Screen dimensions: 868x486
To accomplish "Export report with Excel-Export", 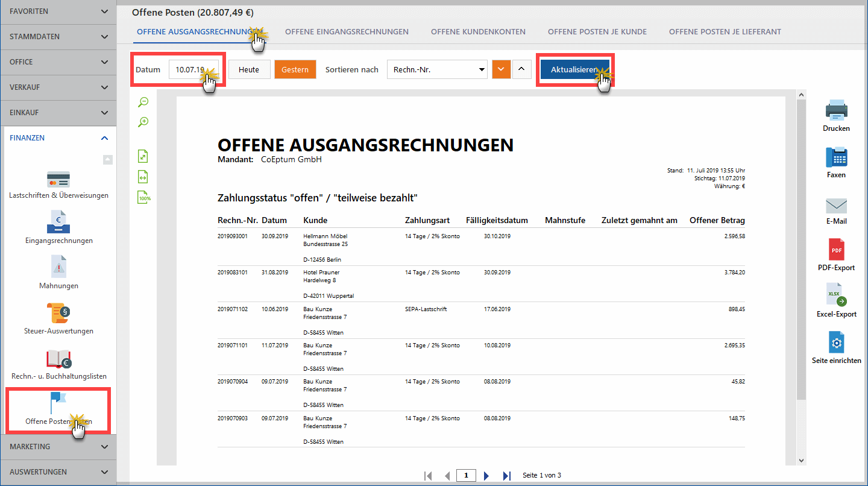I will point(836,301).
